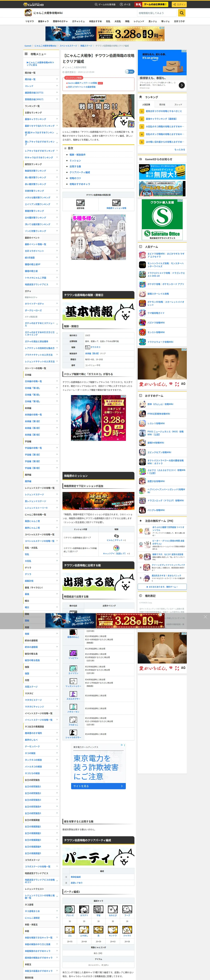Click the ゴム character icon in party

[x=69, y=930]
